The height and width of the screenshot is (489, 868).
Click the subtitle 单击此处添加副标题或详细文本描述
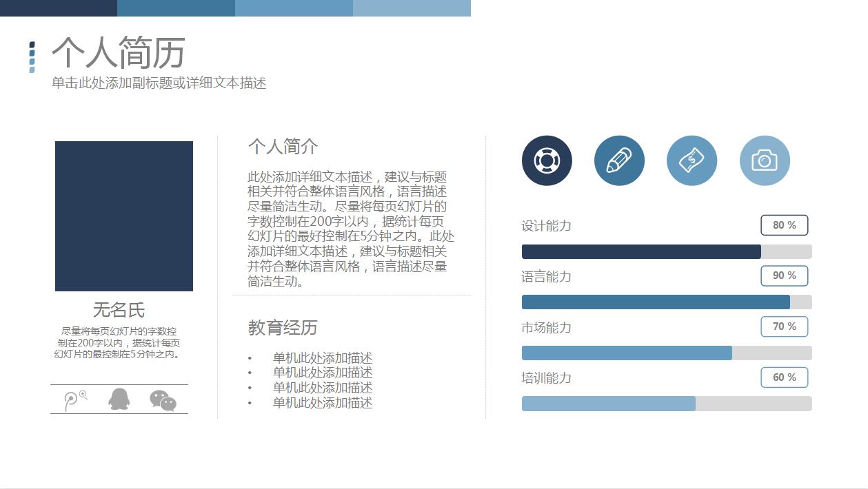tap(159, 83)
